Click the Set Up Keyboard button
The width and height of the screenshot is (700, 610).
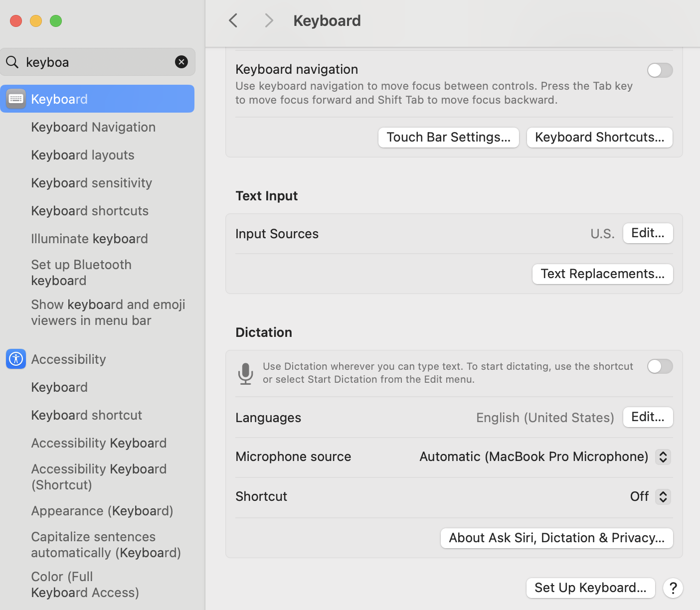pyautogui.click(x=591, y=588)
